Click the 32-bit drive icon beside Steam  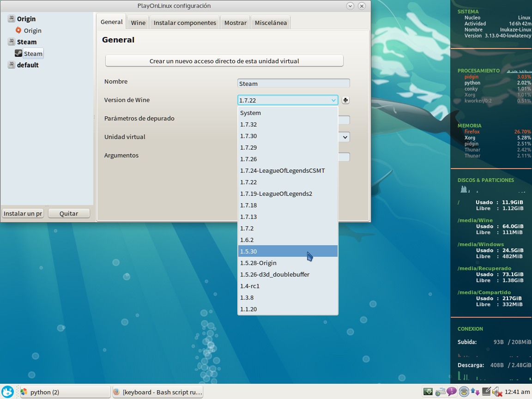(x=12, y=42)
